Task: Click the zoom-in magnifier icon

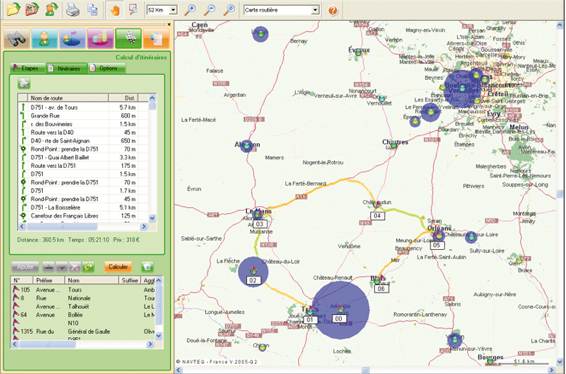Action: click(190, 10)
